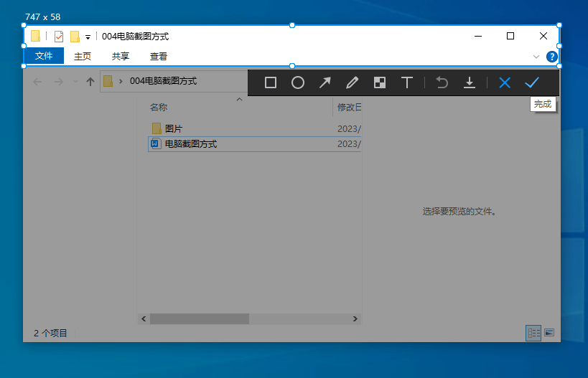Select the pencil drawing tool
This screenshot has width=588, height=378.
coord(352,82)
